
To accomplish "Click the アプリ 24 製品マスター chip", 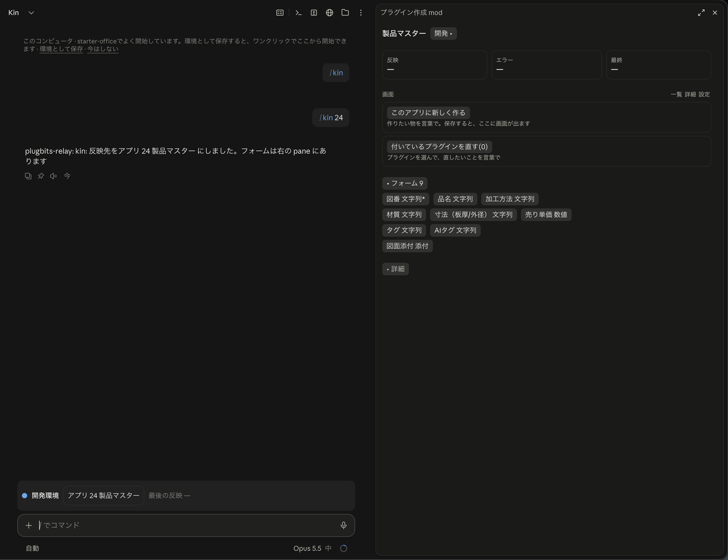I will point(103,496).
